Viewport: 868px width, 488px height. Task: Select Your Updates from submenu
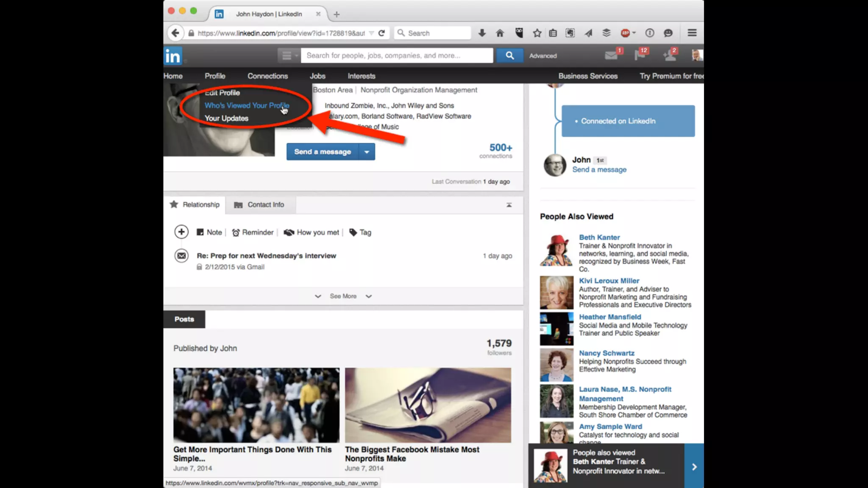pos(226,118)
